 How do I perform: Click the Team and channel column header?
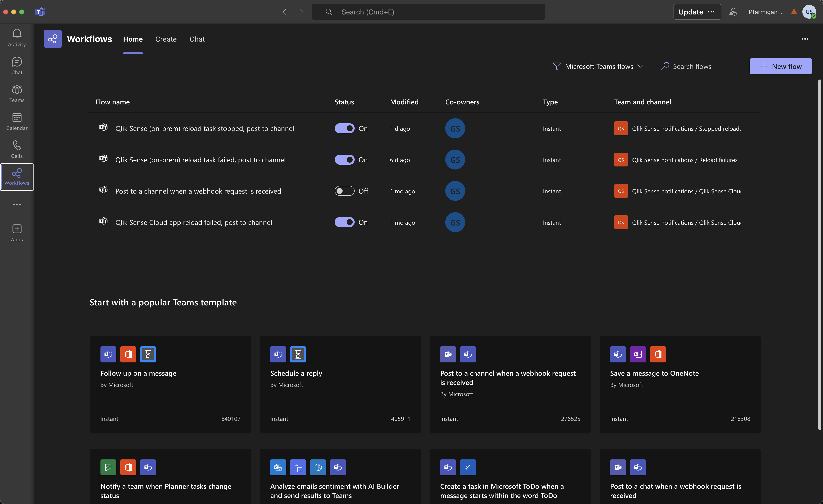(x=642, y=102)
